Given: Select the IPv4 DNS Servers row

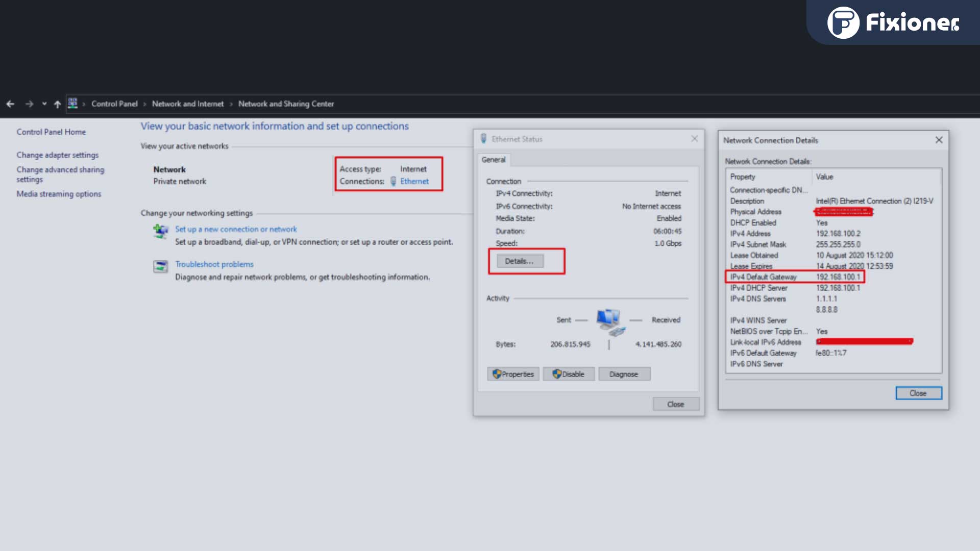Looking at the screenshot, I should 834,299.
